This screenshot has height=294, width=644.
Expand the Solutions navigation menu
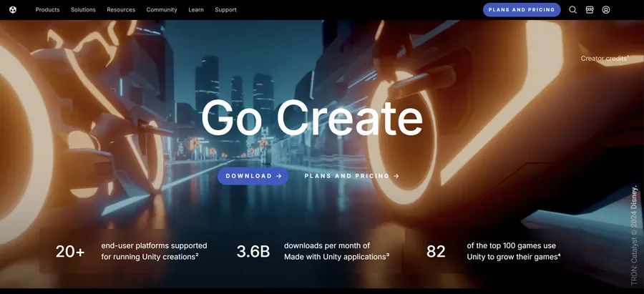tap(83, 10)
